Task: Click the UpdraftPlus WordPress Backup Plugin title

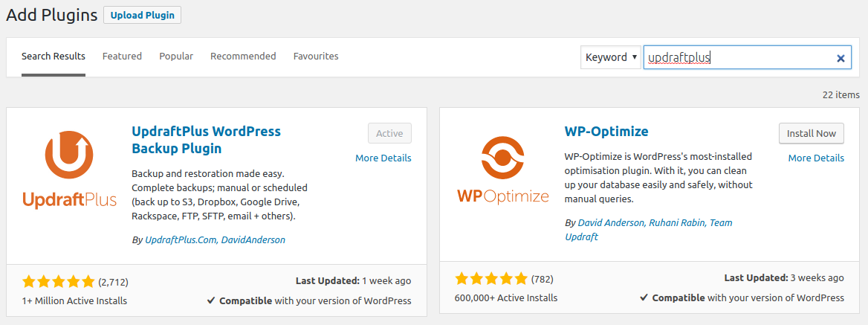Action: (206, 140)
